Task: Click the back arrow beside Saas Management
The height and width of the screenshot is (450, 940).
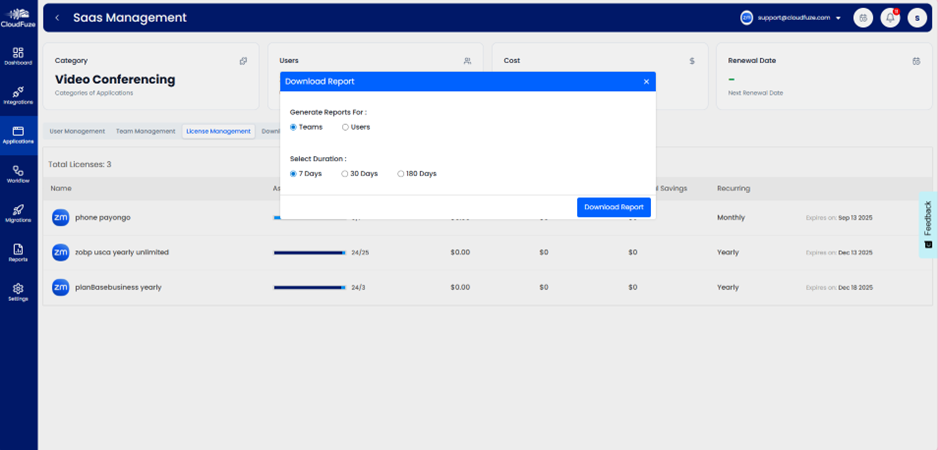Action: tap(58, 18)
